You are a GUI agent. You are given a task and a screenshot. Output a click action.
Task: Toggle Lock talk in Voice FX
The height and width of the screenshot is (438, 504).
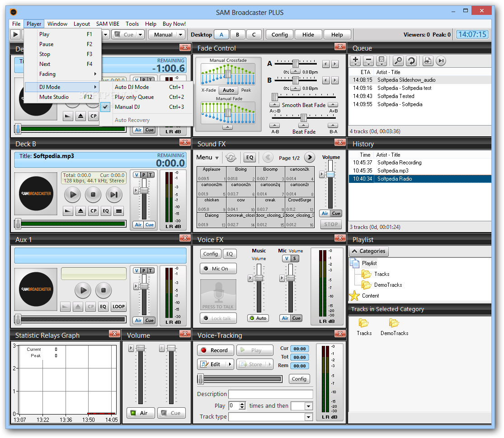coord(218,318)
